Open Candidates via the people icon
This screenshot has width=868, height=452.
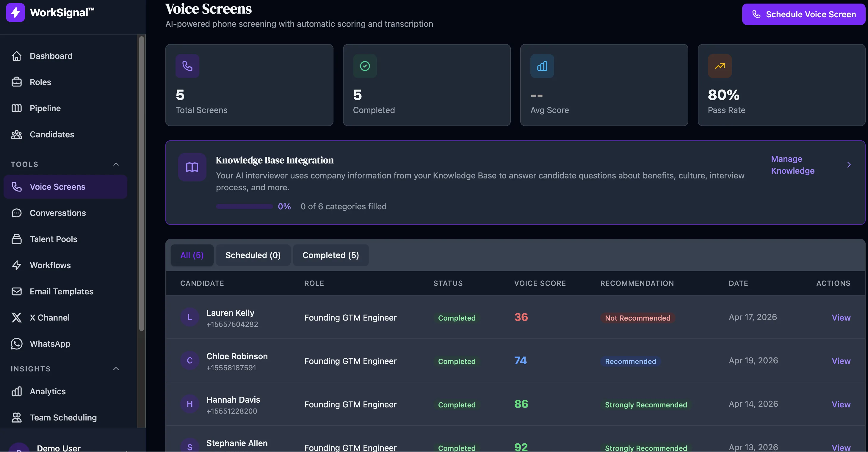tap(17, 134)
